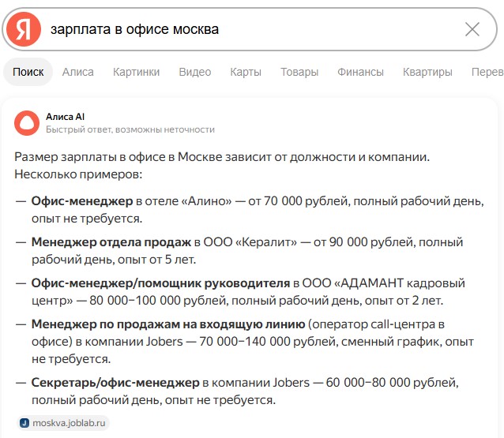Open the Видео tab

point(195,72)
